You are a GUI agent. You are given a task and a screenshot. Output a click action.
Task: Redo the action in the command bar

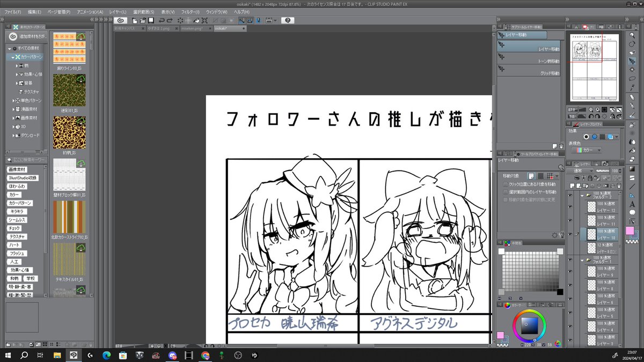click(x=171, y=20)
